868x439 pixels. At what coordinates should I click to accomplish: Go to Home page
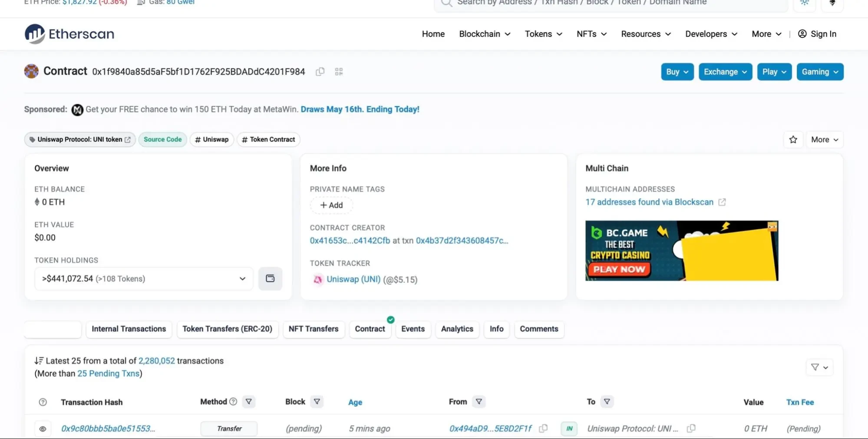[433, 34]
